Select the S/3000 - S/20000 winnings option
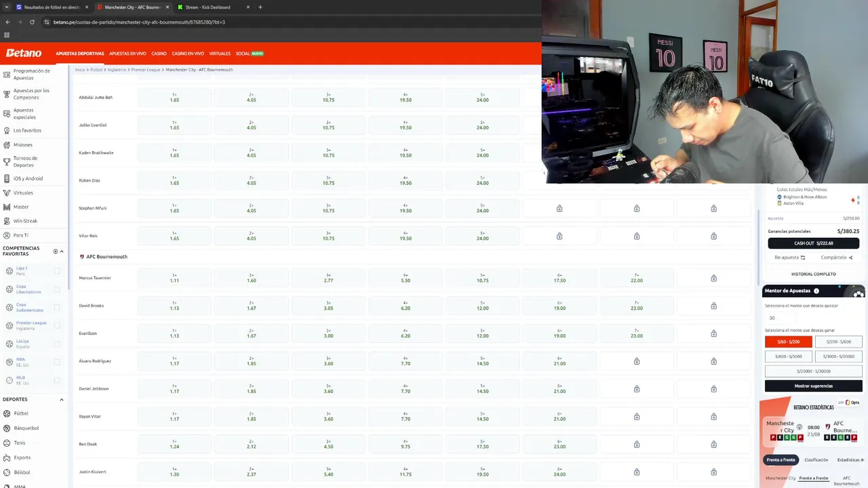 pos(839,357)
